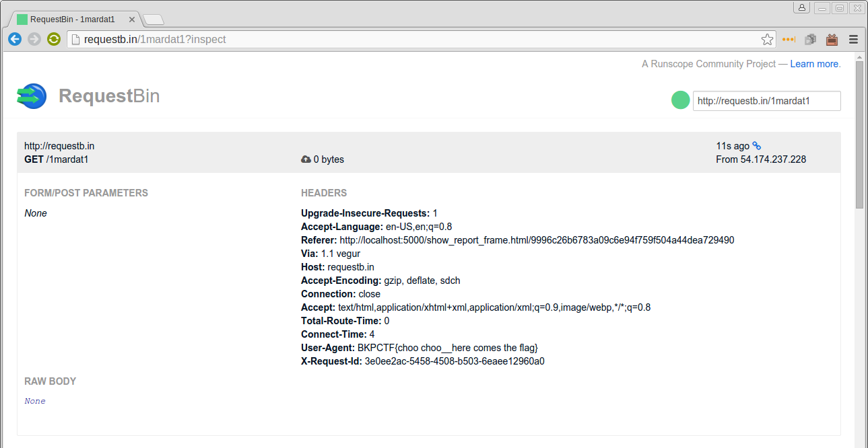The image size is (868, 448).
Task: Click the Accept header starting with text/html
Action: (476, 307)
